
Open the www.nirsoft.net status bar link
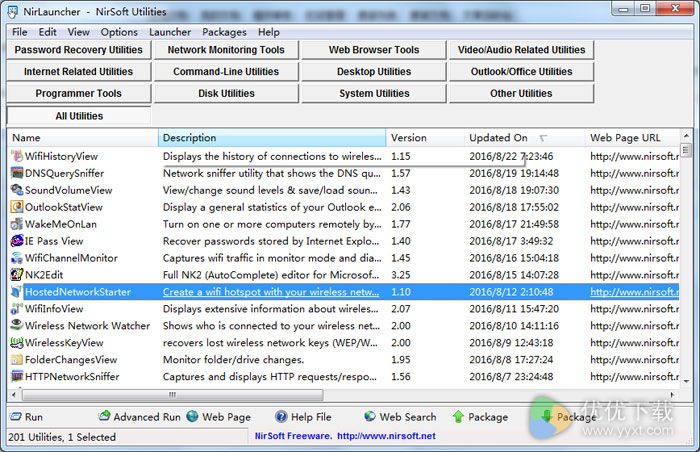click(x=386, y=436)
